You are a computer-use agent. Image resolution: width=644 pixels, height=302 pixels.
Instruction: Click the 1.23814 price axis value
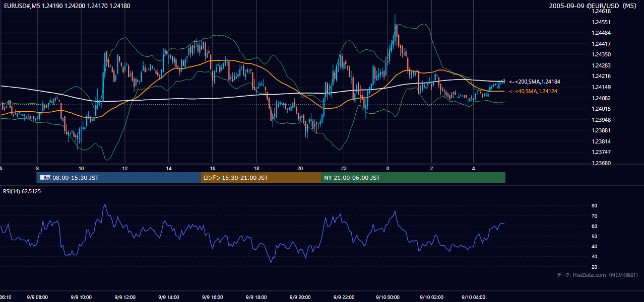(x=601, y=141)
